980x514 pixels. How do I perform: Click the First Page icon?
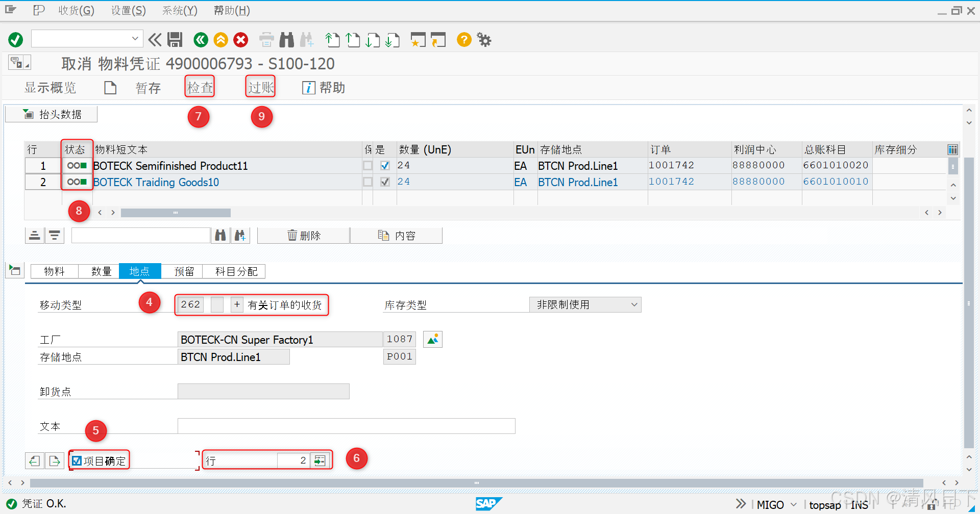coord(332,39)
